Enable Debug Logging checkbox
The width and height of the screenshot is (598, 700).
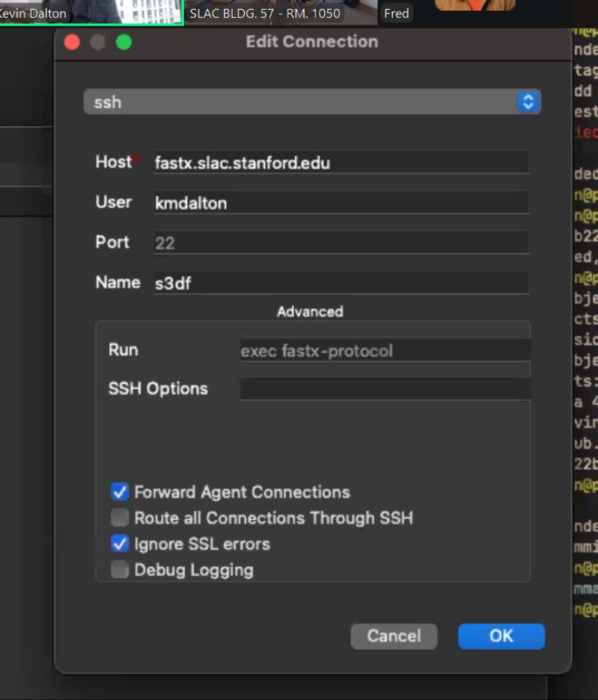[x=120, y=570]
